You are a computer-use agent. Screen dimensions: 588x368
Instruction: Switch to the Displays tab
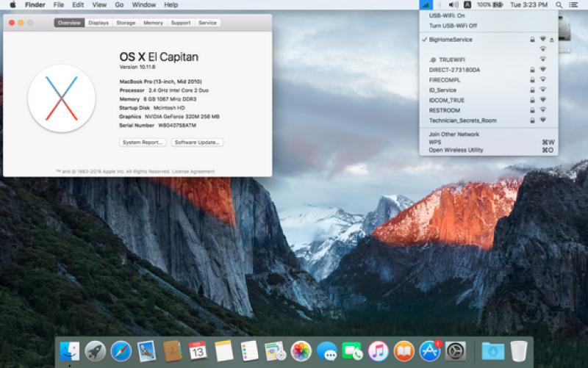98,23
